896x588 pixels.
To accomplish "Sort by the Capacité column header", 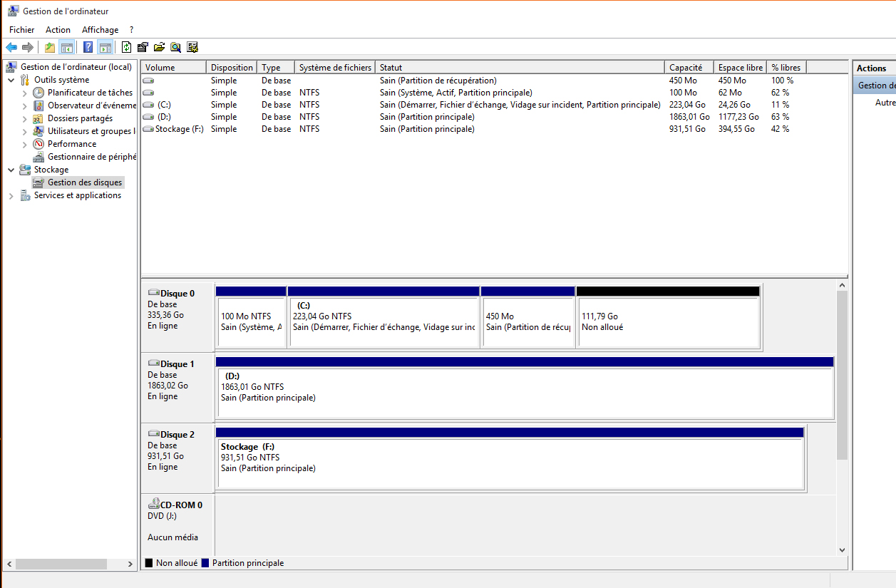I will tap(689, 68).
